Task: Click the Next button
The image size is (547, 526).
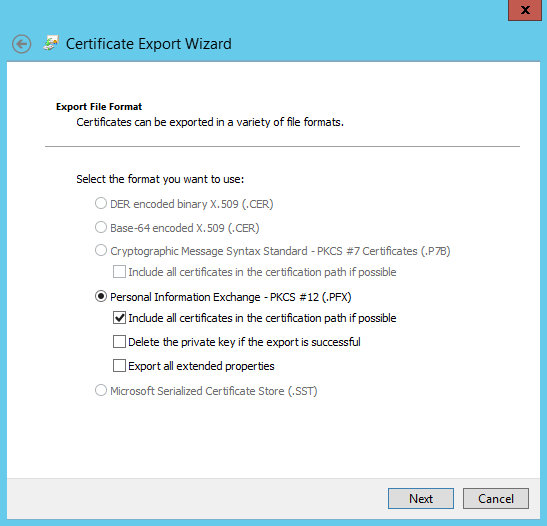Action: pos(421,498)
